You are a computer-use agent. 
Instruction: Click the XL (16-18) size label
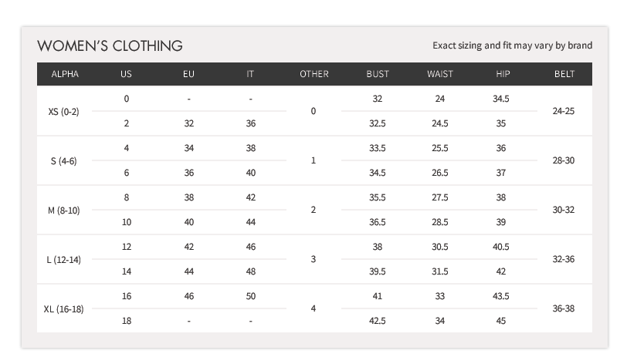tap(64, 308)
